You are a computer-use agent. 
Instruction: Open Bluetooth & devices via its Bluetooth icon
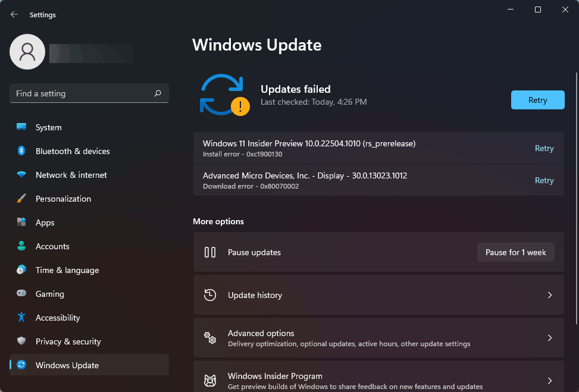[x=20, y=151]
